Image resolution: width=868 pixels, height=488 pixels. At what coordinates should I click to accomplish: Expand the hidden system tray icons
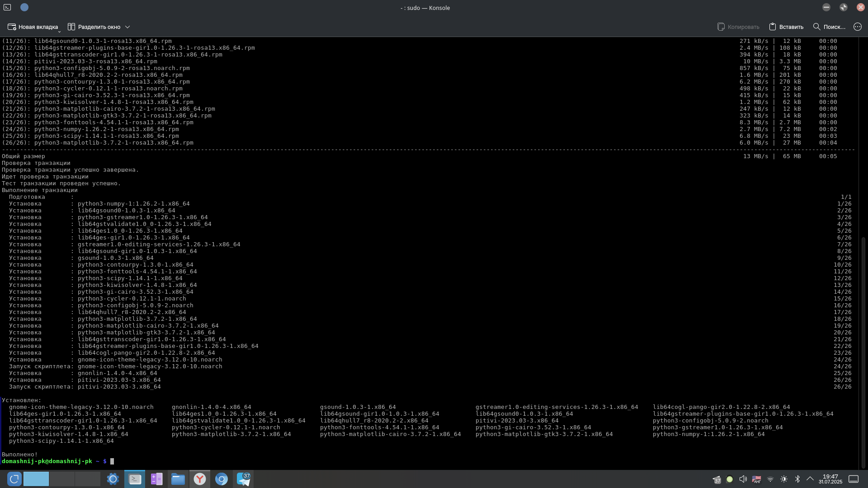(x=810, y=479)
